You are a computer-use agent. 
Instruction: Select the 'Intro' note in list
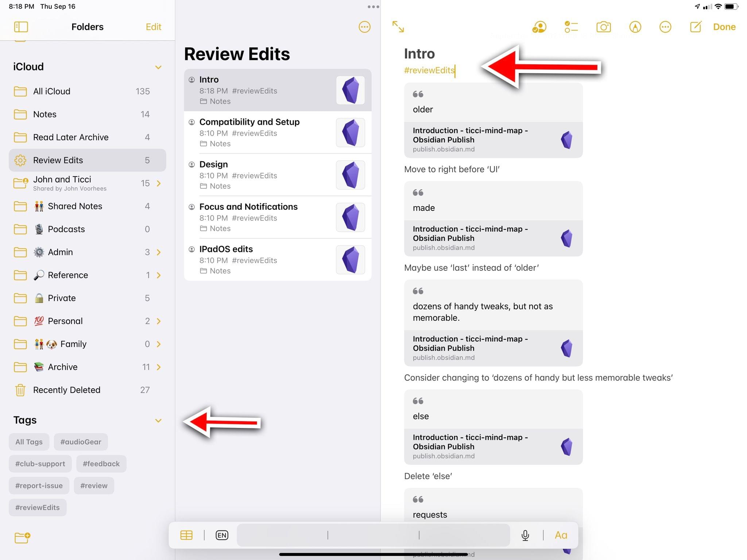pos(277,89)
